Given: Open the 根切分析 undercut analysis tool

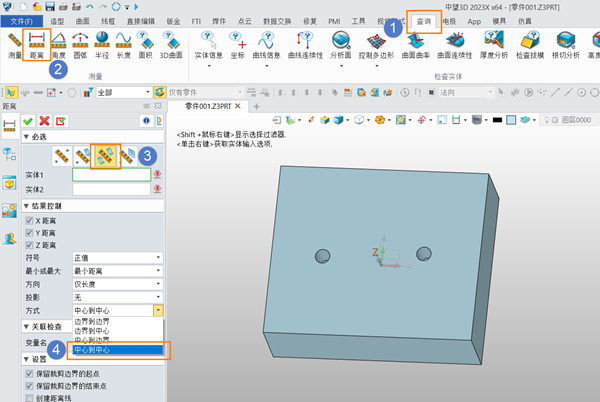Looking at the screenshot, I should tap(566, 45).
